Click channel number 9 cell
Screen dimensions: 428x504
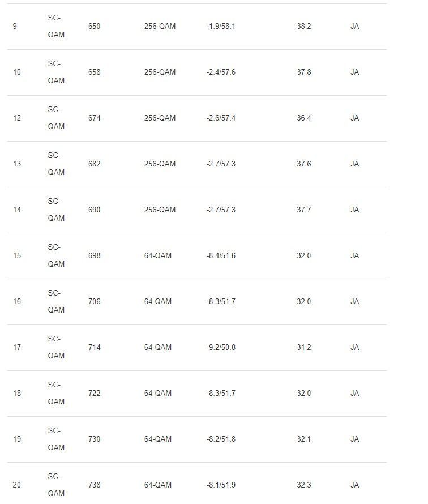tap(15, 27)
